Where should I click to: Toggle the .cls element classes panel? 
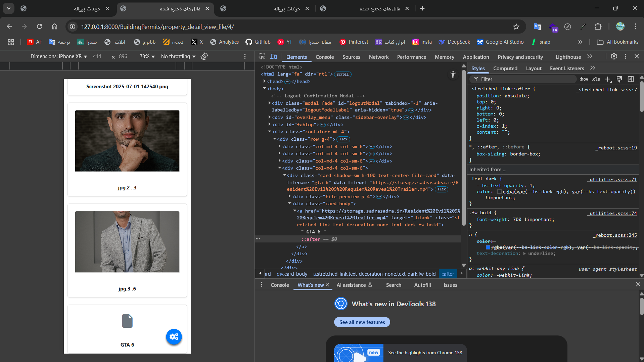(x=596, y=79)
